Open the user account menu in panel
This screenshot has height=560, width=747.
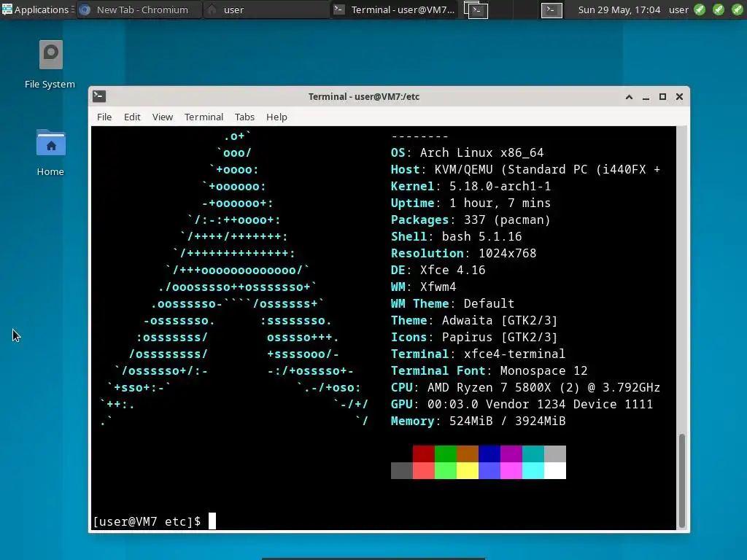pyautogui.click(x=678, y=9)
